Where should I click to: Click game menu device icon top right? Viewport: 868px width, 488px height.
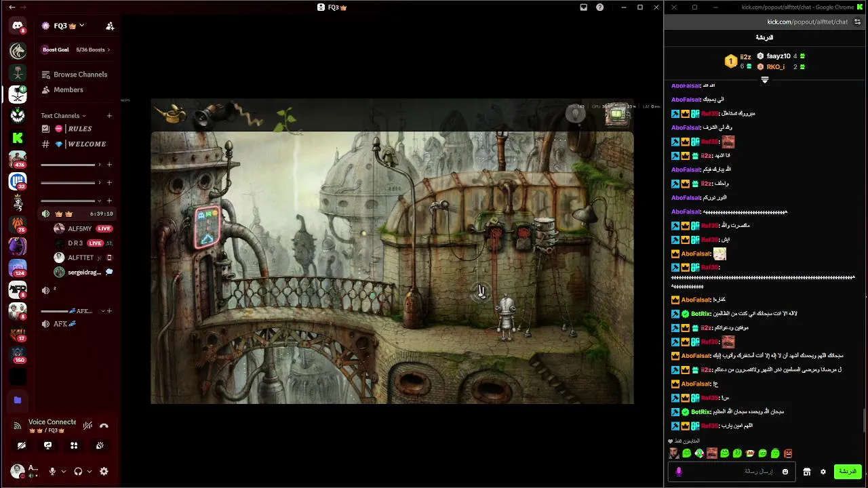tap(618, 115)
